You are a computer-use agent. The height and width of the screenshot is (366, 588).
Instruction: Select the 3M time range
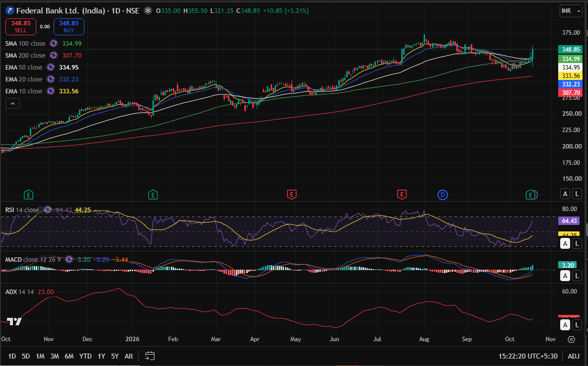click(x=54, y=356)
